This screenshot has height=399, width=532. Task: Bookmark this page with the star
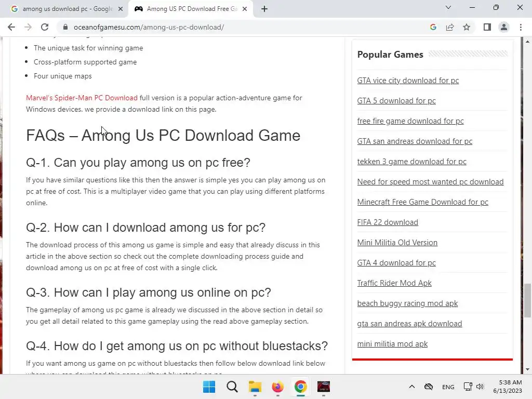[x=467, y=27]
